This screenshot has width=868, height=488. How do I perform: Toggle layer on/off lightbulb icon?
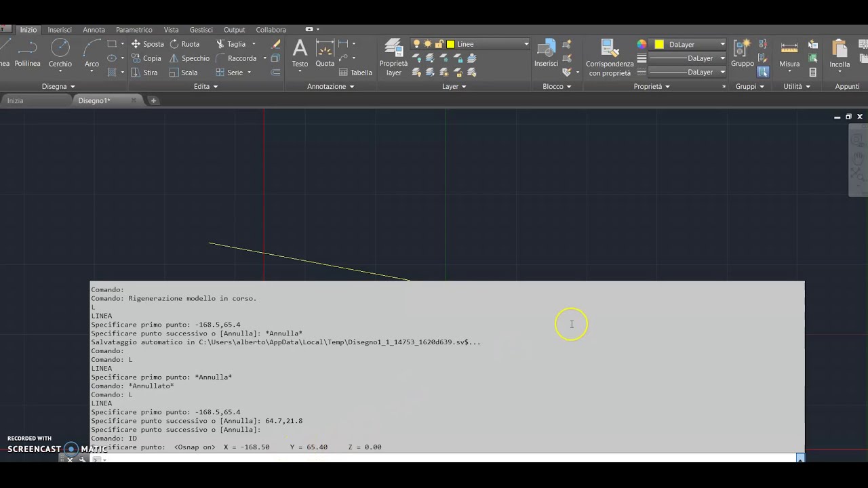click(416, 44)
